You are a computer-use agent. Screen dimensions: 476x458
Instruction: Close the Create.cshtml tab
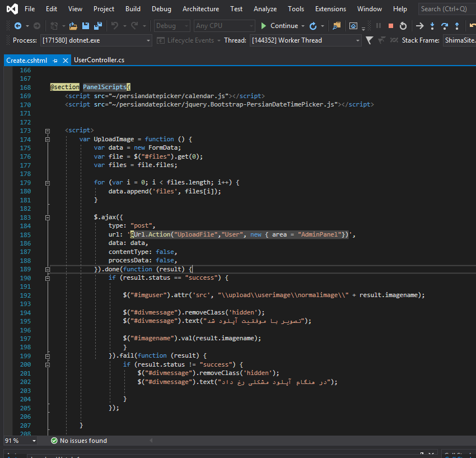(x=66, y=61)
